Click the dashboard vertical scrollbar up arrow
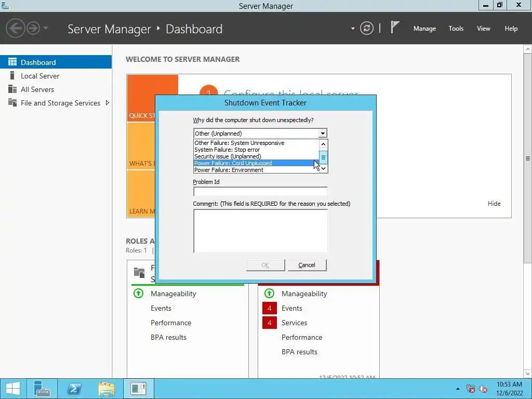 pos(528,49)
